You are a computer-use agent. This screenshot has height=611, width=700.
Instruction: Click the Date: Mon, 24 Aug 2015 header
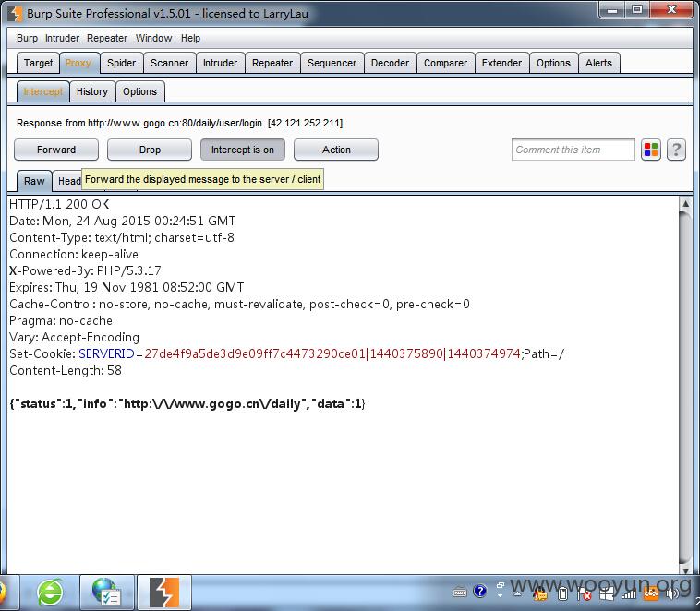click(122, 221)
